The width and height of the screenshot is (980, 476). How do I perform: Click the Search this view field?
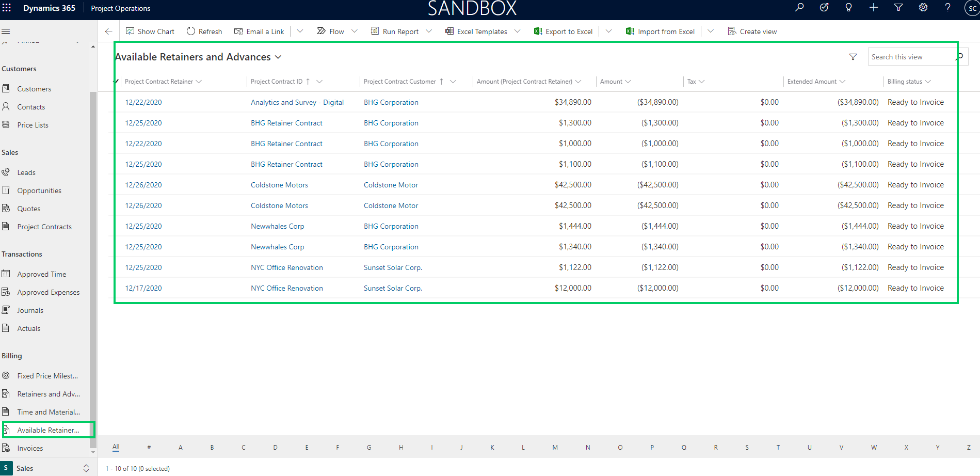click(911, 57)
